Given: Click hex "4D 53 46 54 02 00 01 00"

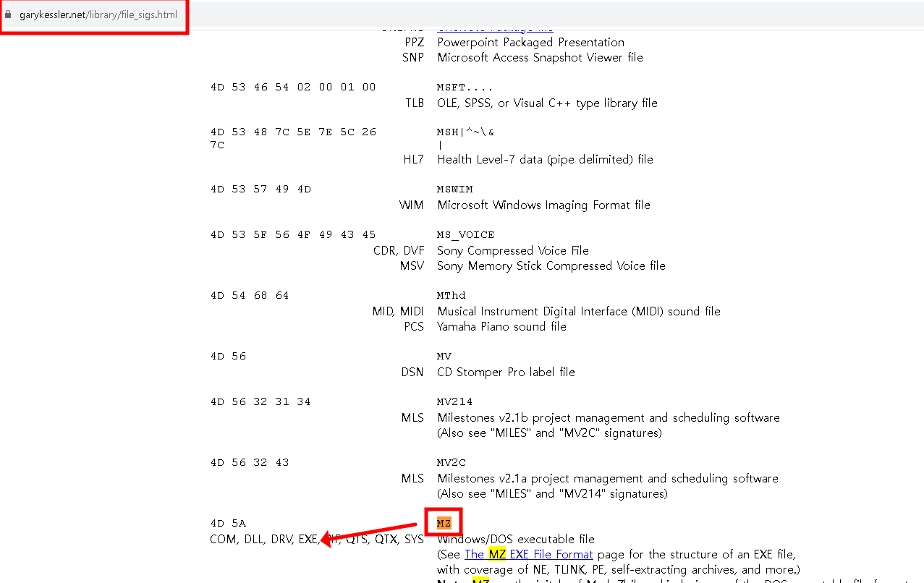Looking at the screenshot, I should (293, 87).
